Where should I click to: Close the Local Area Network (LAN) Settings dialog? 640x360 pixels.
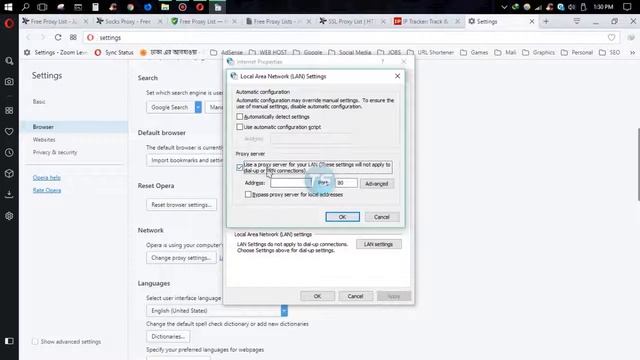click(x=398, y=76)
